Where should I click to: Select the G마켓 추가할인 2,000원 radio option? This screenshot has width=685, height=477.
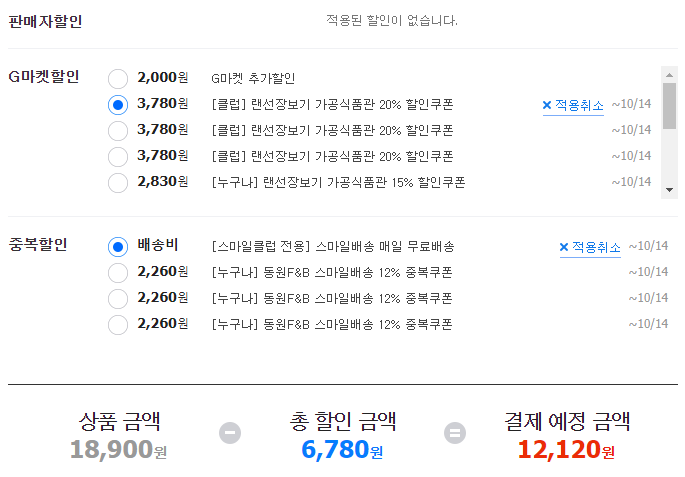tap(118, 79)
